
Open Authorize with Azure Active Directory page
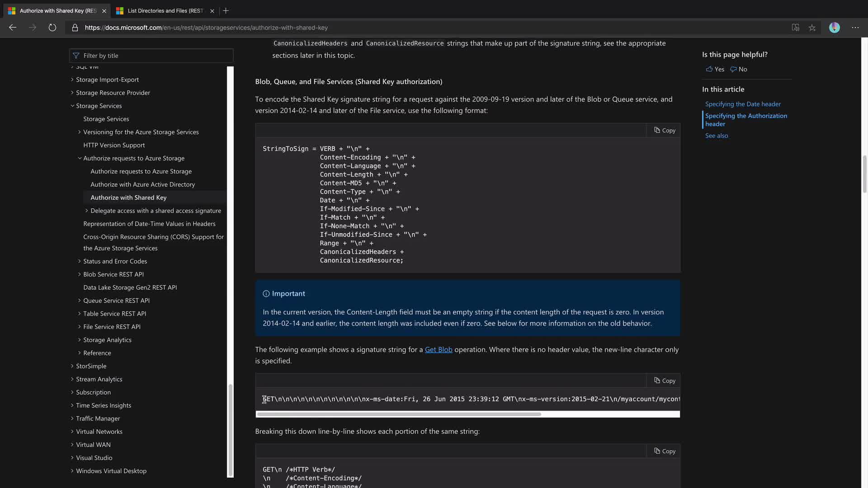click(142, 184)
